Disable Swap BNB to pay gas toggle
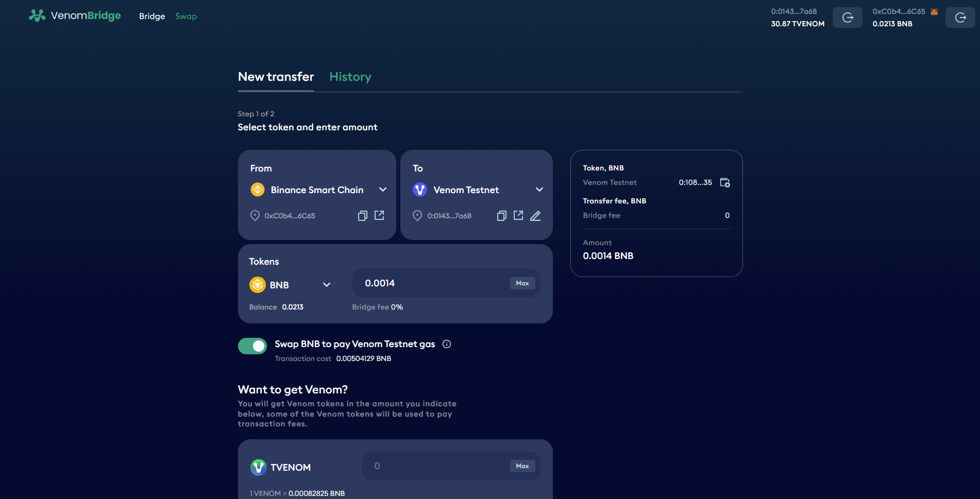 (x=252, y=346)
